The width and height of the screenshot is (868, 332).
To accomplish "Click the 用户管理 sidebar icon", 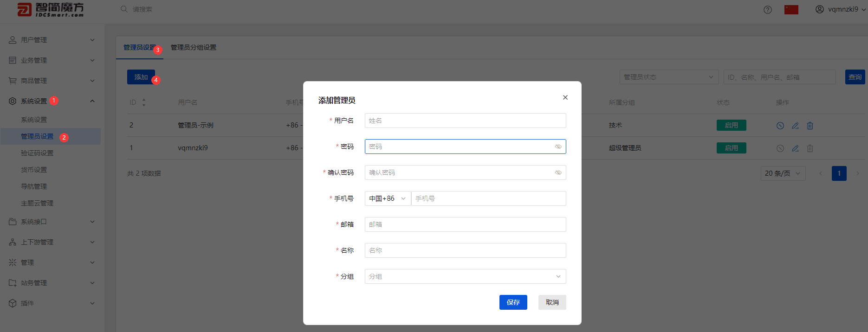I will click(x=13, y=40).
